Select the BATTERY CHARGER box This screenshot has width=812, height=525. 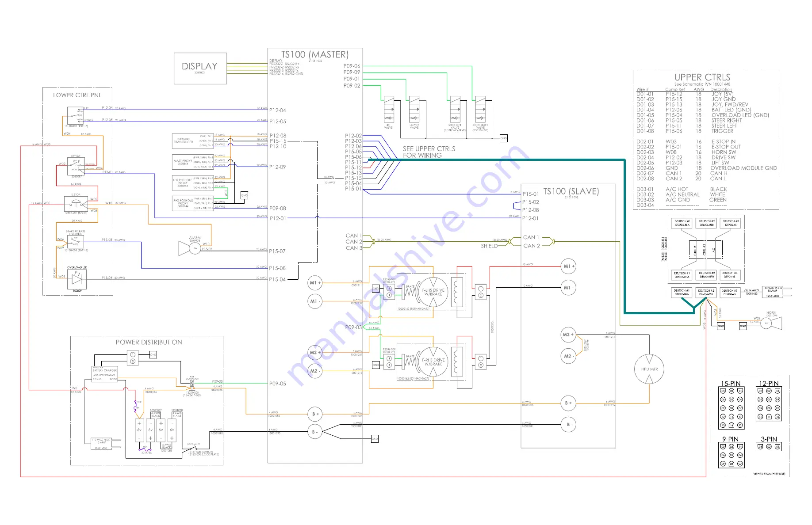105,374
